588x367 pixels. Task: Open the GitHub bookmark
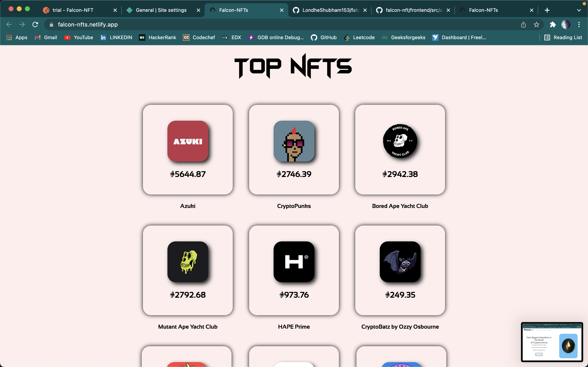[x=324, y=37]
